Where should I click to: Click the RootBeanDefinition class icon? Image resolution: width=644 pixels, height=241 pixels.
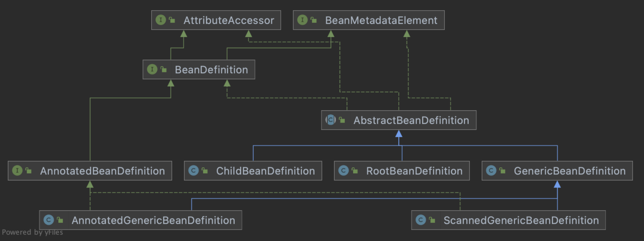point(343,171)
